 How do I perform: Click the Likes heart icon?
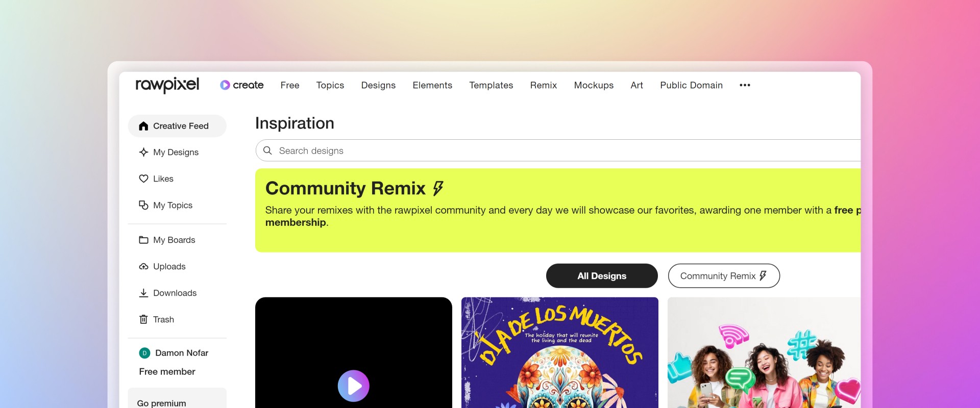(x=143, y=178)
